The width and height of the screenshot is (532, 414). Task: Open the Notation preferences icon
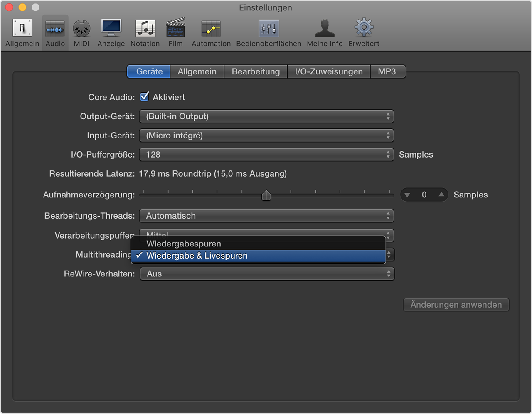click(x=145, y=29)
